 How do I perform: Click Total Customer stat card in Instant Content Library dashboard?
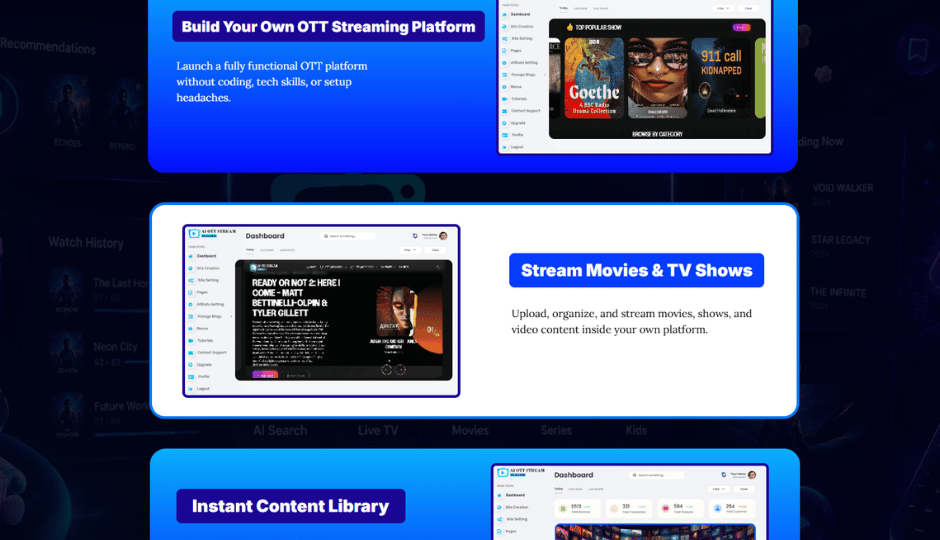pos(733,508)
